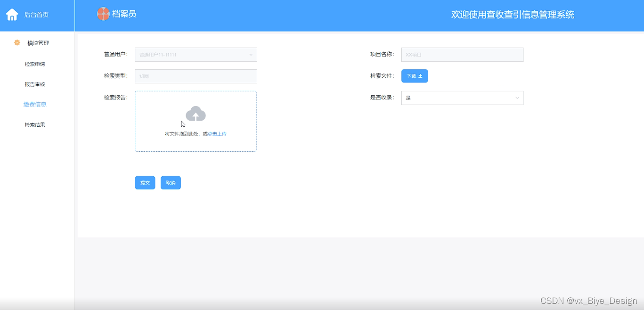Click the 欢迎使用查收查引信息管理系统 title
Screen dimensions: 644x310
coord(513,15)
